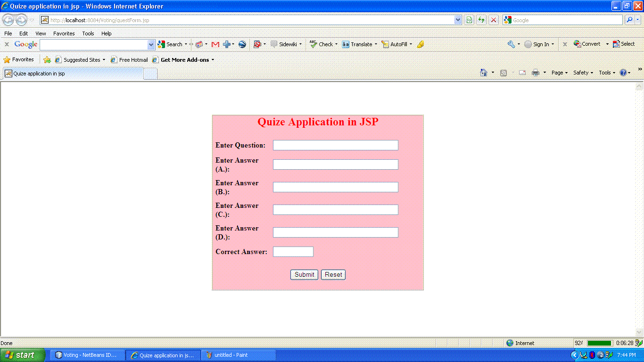The height and width of the screenshot is (362, 644).
Task: Click the Stop icon beside address bar
Action: coord(494,20)
